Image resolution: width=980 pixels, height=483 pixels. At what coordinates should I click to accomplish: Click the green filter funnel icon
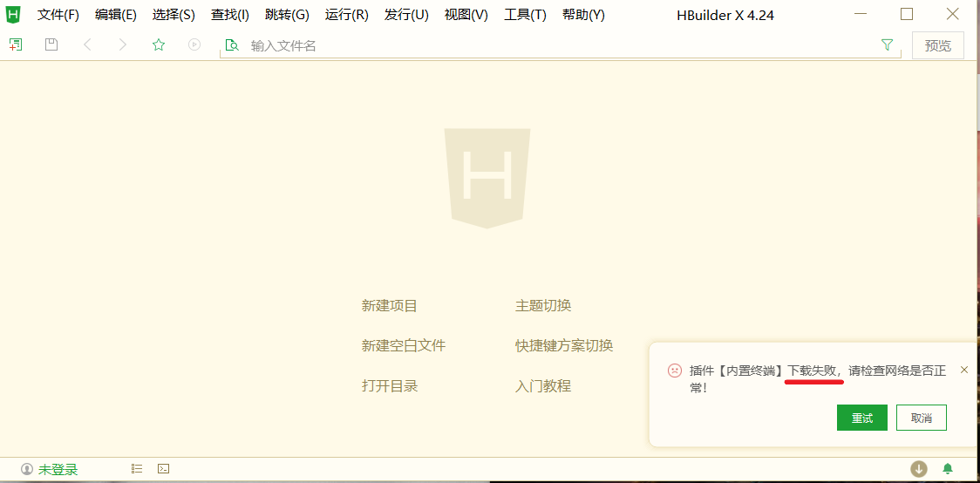(x=887, y=45)
